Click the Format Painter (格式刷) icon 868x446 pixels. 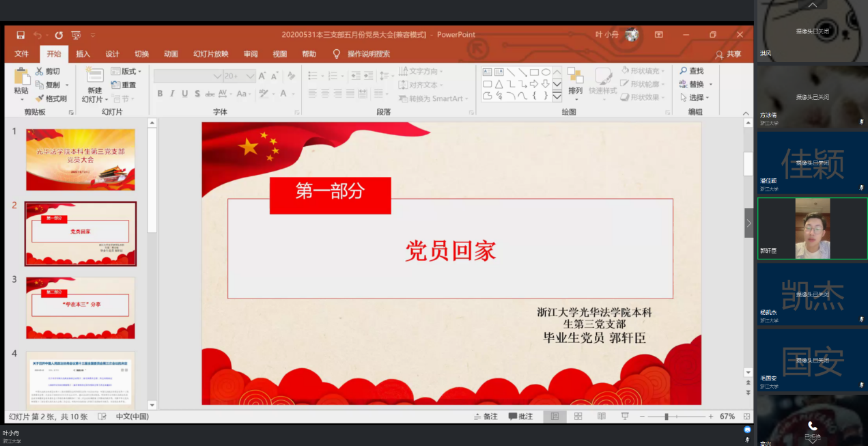coord(40,98)
